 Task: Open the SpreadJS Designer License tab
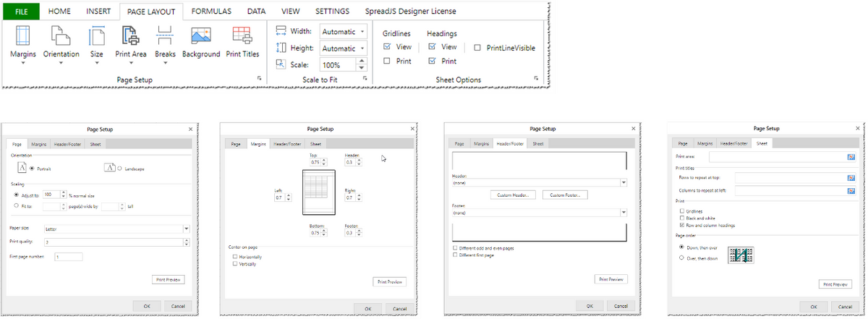(410, 12)
